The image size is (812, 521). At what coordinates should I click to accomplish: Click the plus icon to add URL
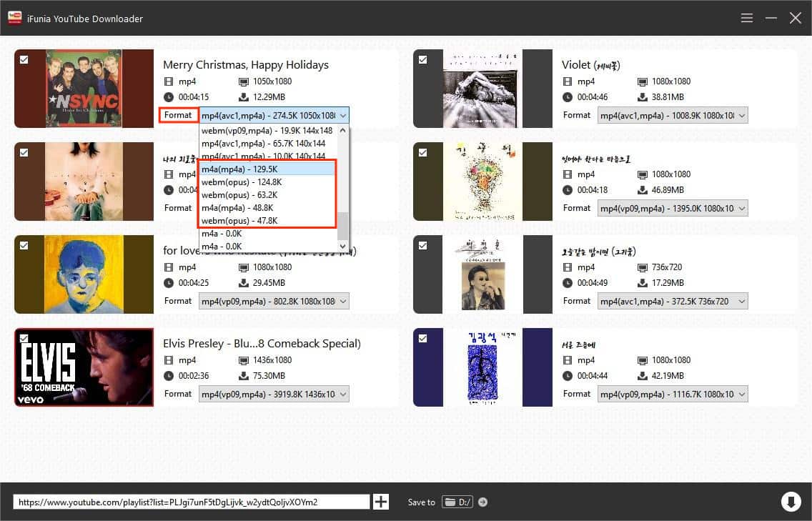[381, 502]
